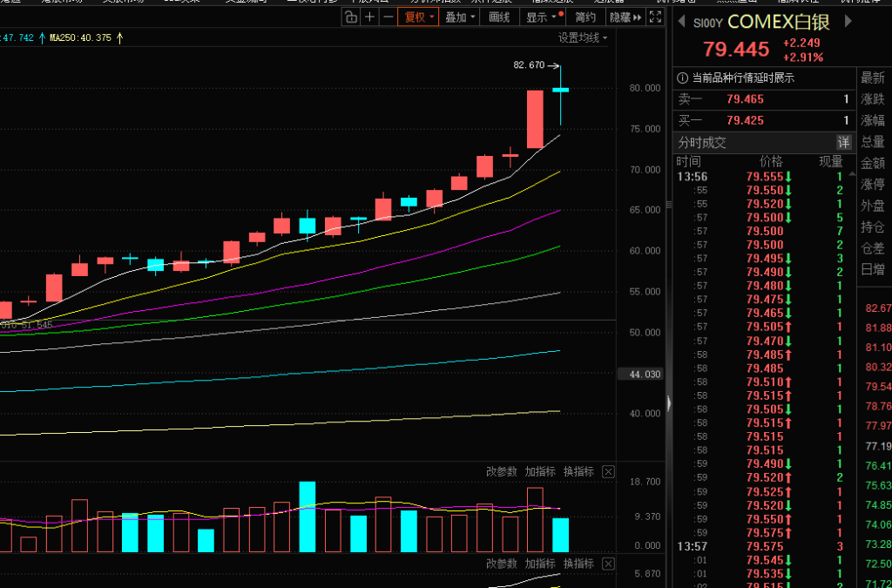The image size is (892, 588).
Task: Expand the 叠加 overlay dropdown
Action: (460, 17)
